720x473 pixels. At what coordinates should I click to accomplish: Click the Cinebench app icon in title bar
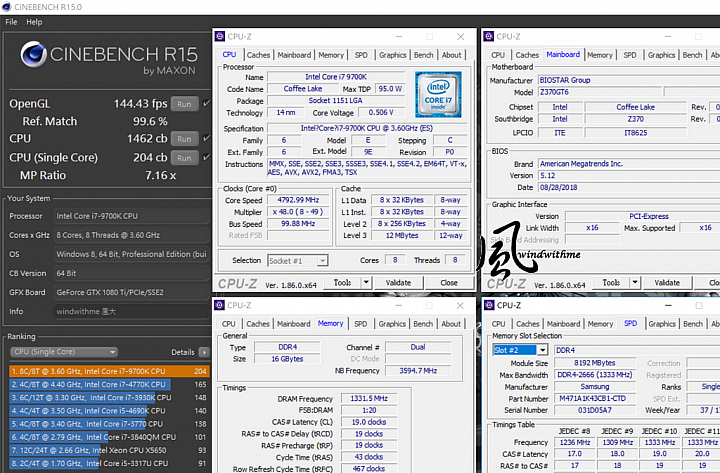6,7
